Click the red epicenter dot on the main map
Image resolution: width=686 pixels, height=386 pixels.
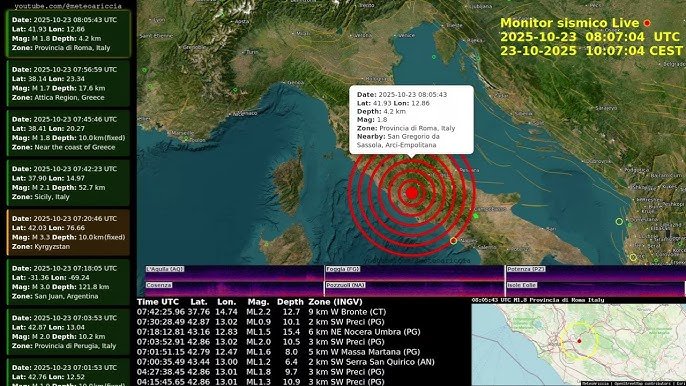click(x=411, y=193)
